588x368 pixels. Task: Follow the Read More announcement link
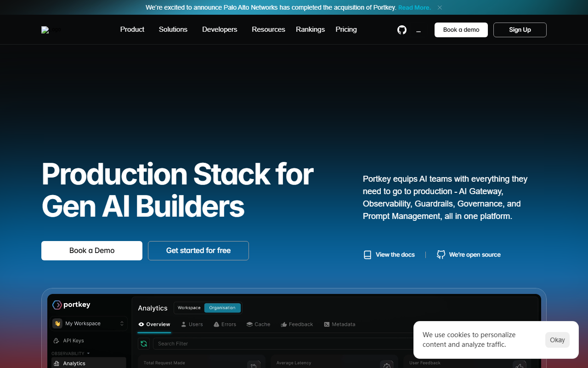pos(414,7)
